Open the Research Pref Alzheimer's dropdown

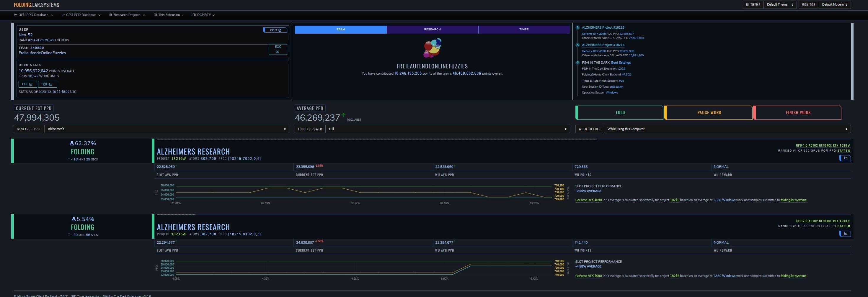click(x=167, y=129)
